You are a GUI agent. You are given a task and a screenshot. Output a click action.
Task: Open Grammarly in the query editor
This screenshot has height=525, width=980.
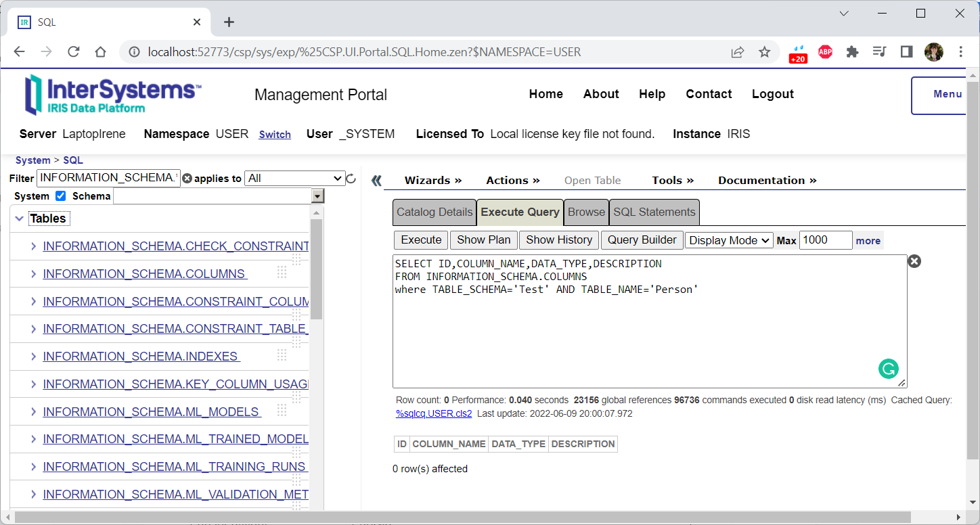(x=889, y=369)
